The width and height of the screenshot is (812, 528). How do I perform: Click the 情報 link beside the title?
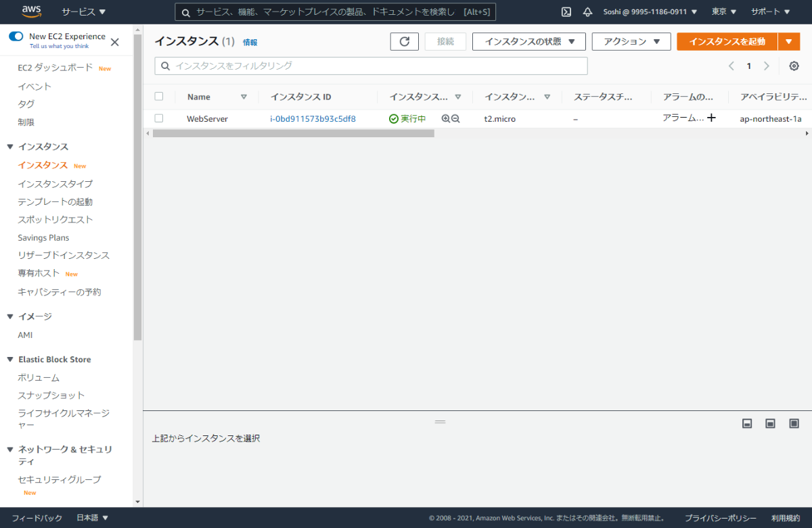250,42
